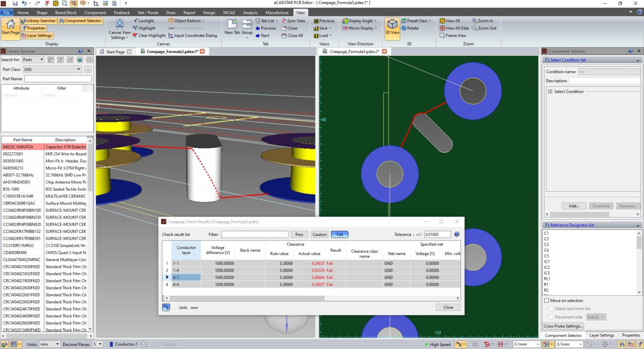Click the Frame View icon
The image size is (644, 349).
[x=453, y=35]
